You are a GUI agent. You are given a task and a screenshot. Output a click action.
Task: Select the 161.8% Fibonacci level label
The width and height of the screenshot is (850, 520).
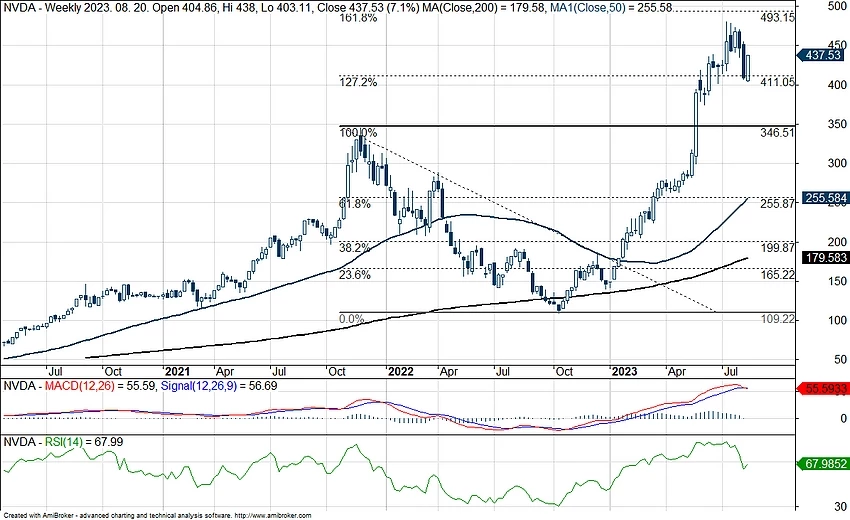(x=358, y=18)
